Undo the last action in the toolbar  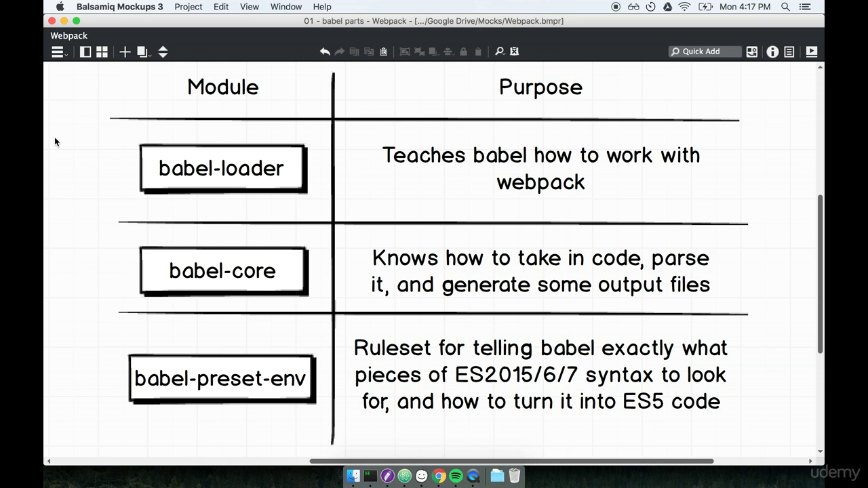(x=325, y=52)
